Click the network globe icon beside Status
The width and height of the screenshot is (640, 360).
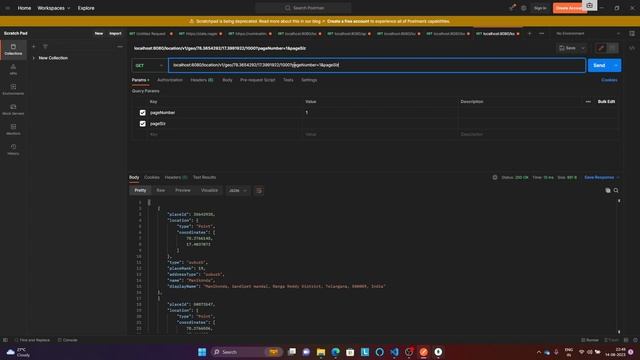495,178
